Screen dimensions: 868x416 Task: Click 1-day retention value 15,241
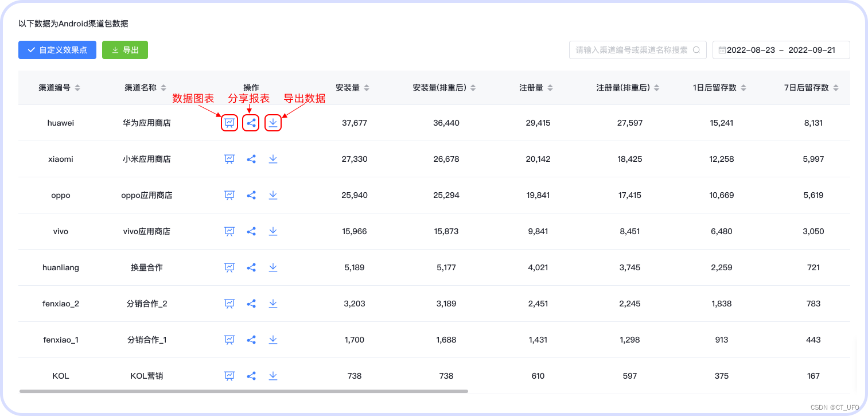[x=722, y=123]
